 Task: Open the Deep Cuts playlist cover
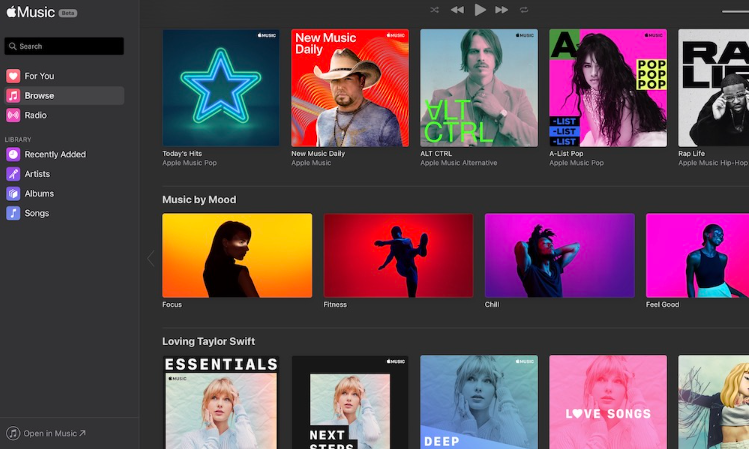[479, 402]
